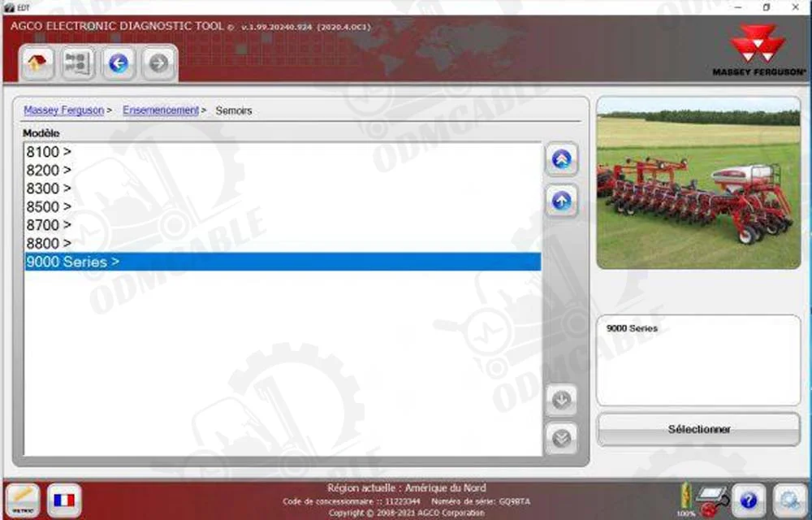
Task: Click the planter equipment photo
Action: click(698, 184)
